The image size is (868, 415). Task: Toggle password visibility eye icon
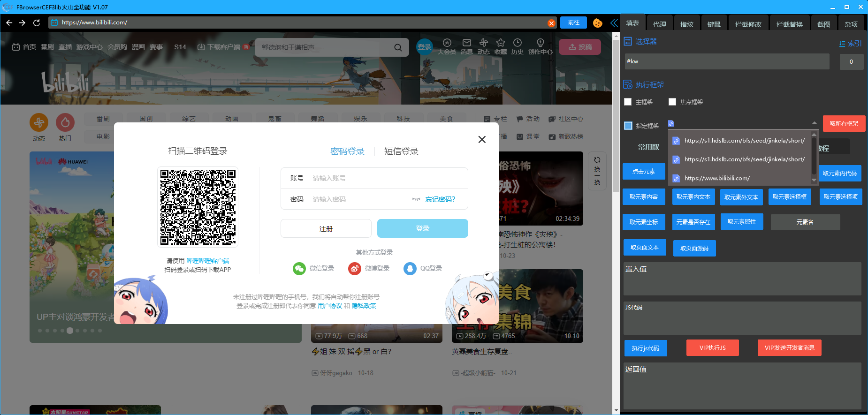416,199
